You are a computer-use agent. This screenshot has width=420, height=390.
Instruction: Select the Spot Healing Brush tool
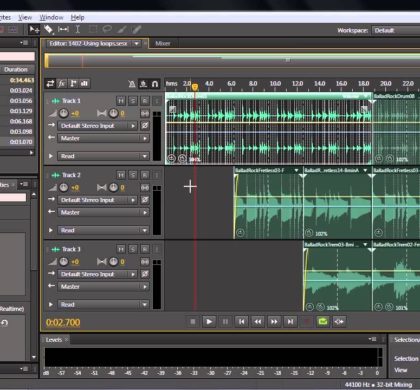click(136, 29)
